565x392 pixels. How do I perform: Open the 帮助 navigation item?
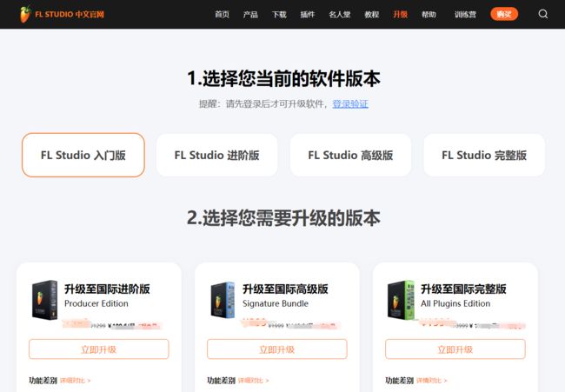point(429,15)
